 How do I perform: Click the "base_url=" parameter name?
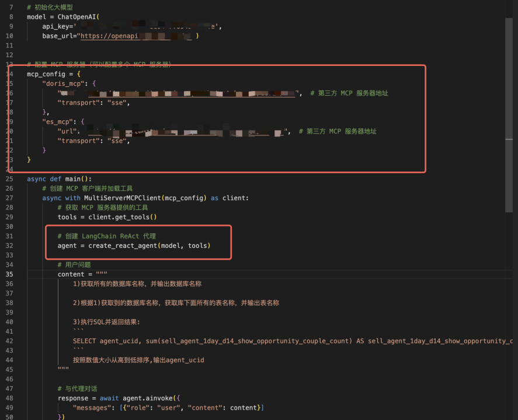point(60,36)
